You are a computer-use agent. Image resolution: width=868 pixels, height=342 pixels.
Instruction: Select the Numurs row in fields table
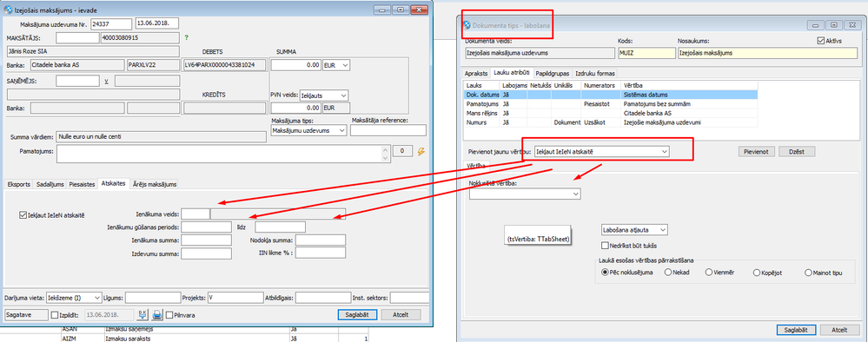tap(611, 122)
